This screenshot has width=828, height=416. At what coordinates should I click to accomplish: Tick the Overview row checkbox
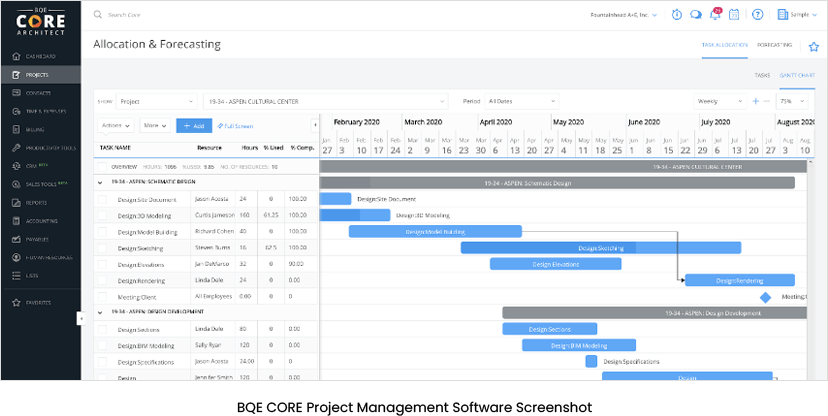(x=102, y=167)
